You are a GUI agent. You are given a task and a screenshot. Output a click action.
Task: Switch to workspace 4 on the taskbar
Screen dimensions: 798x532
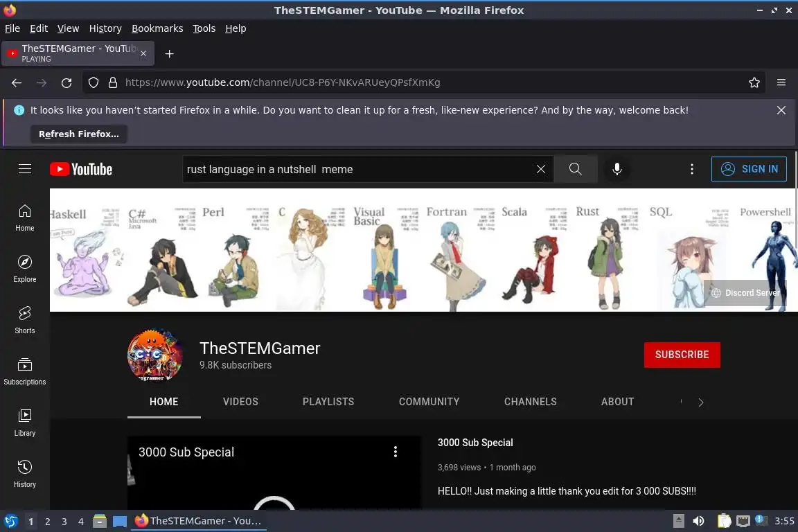[81, 522]
